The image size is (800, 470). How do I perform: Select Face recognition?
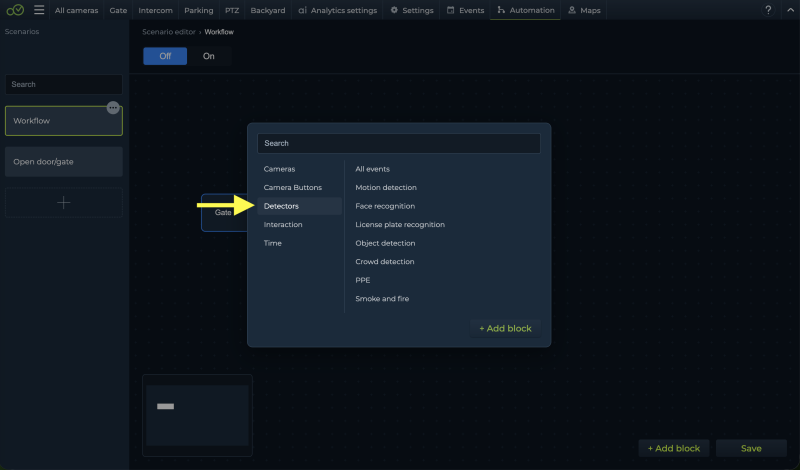point(385,206)
